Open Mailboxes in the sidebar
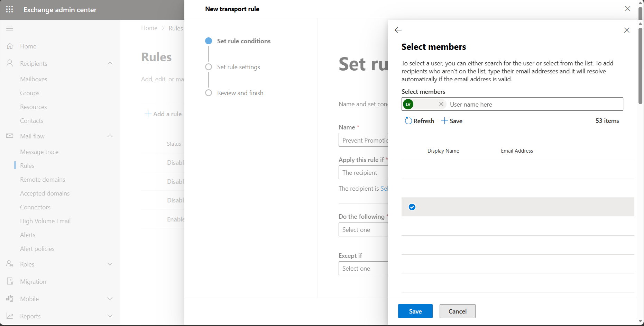This screenshot has height=326, width=644. pos(34,79)
